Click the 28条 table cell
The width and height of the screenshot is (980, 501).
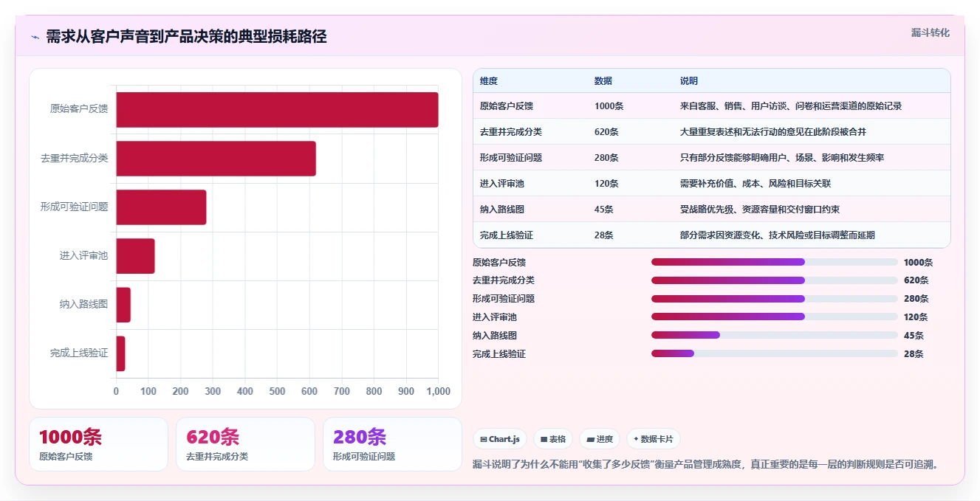pyautogui.click(x=604, y=235)
